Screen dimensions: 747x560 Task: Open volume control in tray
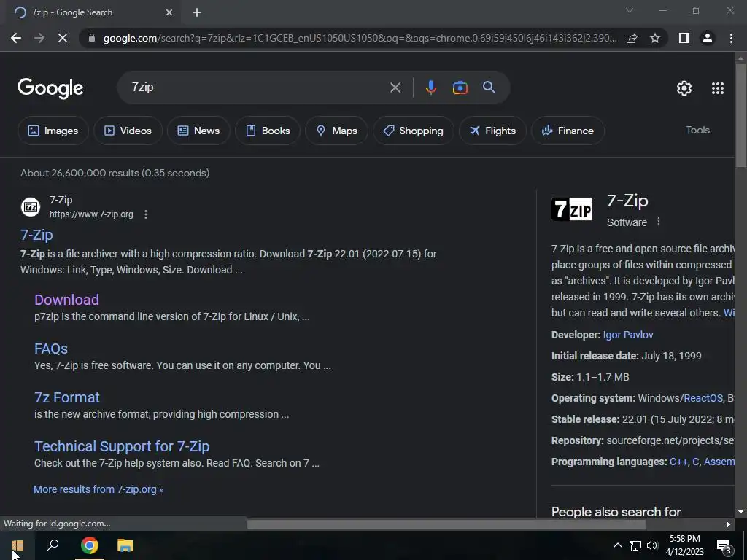point(652,545)
